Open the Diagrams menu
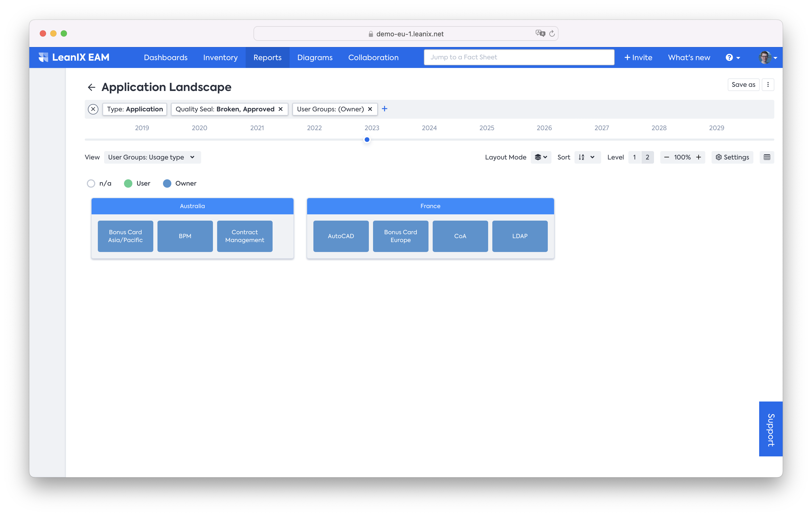 tap(315, 58)
